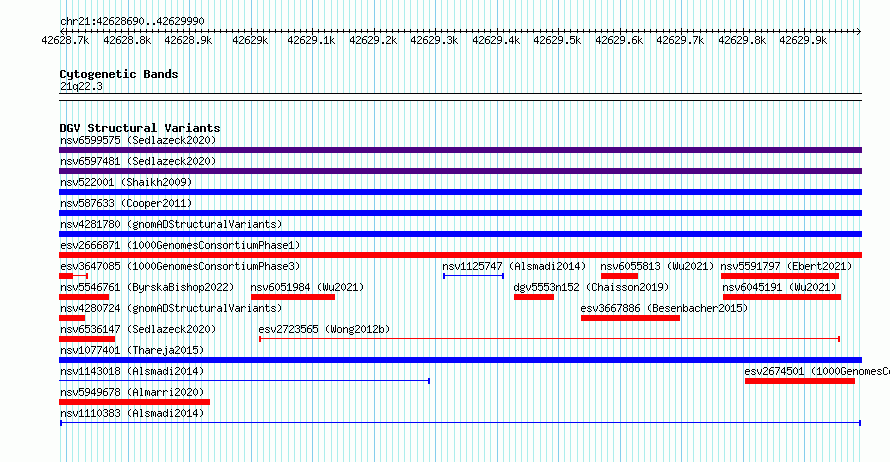This screenshot has width=890, height=462.
Task: Select the red bar under nsv6055813
Action: pos(619,276)
